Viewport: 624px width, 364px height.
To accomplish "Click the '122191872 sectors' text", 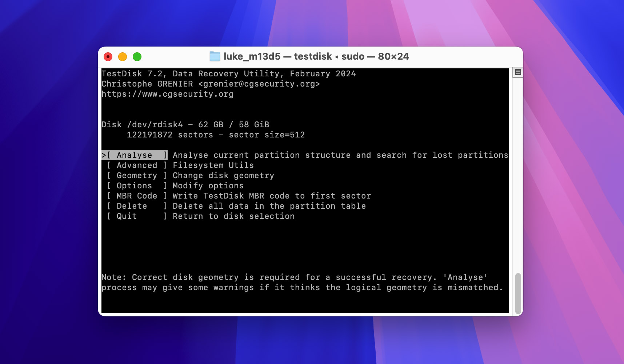I will point(170,135).
